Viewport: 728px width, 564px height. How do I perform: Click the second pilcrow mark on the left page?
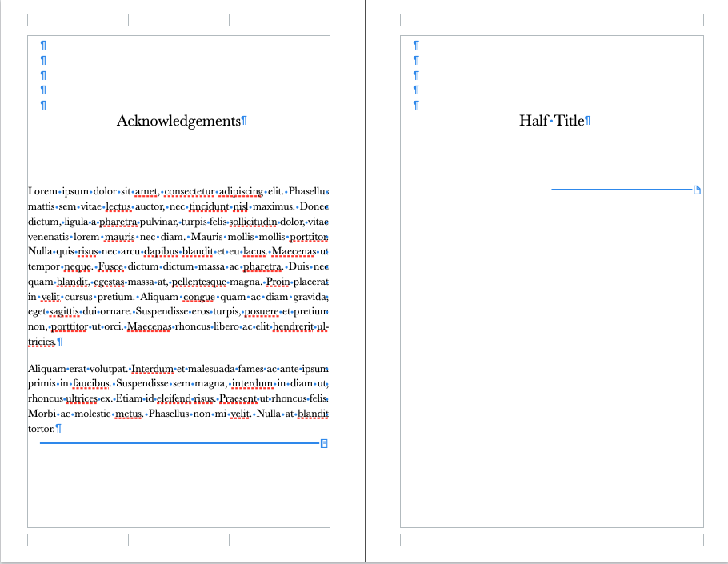[x=44, y=60]
